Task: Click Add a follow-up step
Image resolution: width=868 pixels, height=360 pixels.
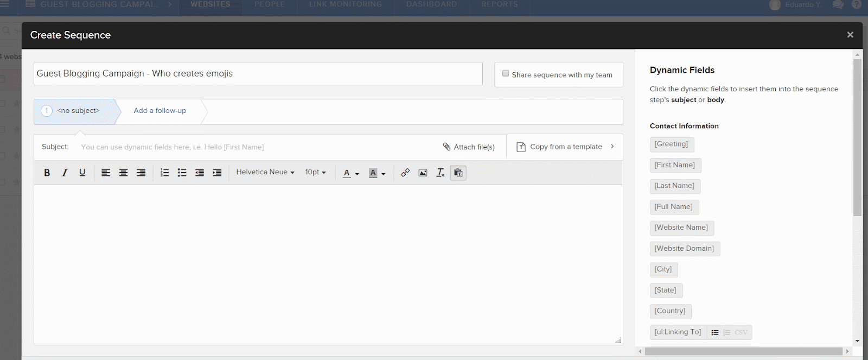Action: click(x=159, y=111)
